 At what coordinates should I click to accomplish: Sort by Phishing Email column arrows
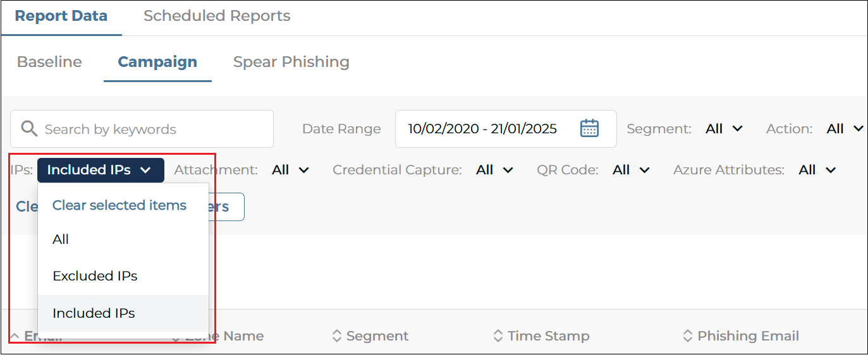(x=688, y=336)
